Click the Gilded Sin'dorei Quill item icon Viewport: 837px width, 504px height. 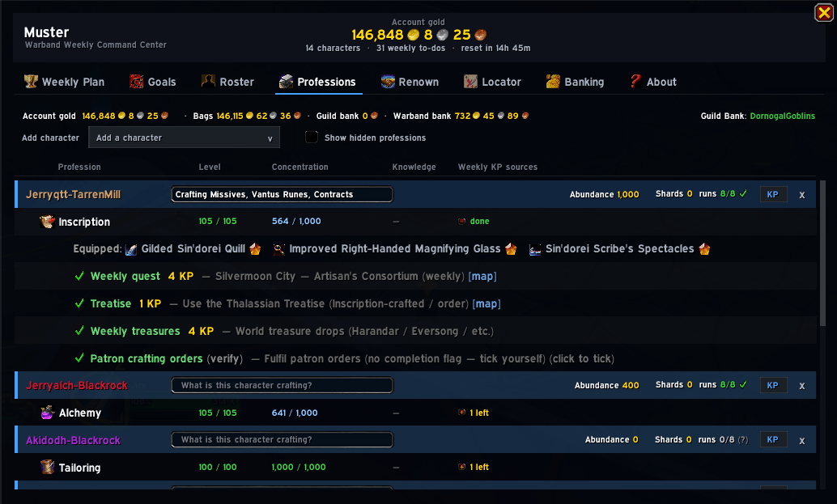(131, 249)
